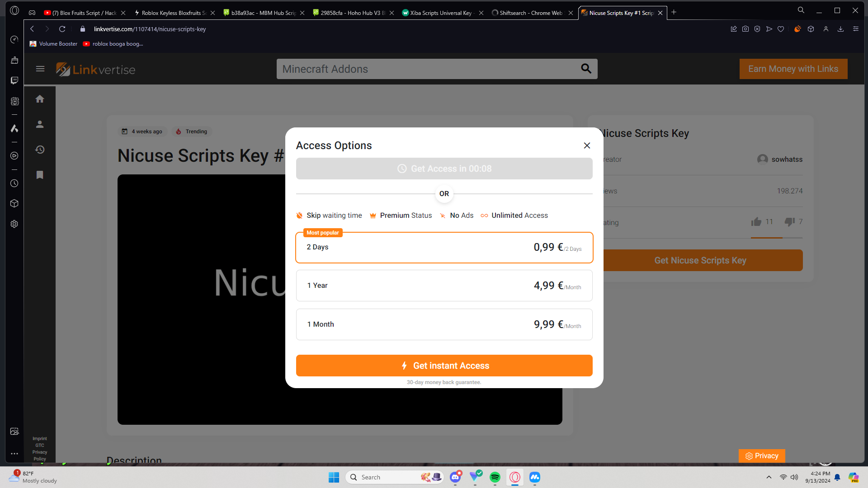Click the address bar URL

pyautogui.click(x=150, y=29)
